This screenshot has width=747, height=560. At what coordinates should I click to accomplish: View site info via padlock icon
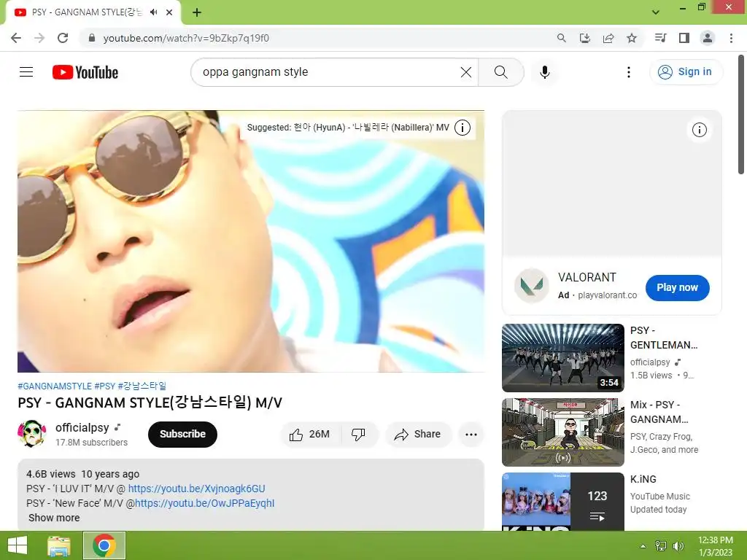click(x=92, y=38)
